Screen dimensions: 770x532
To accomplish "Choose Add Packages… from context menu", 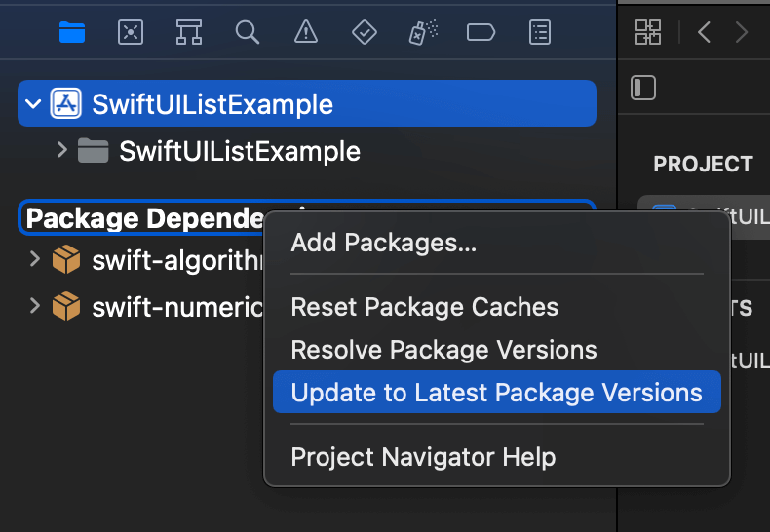I will (384, 243).
